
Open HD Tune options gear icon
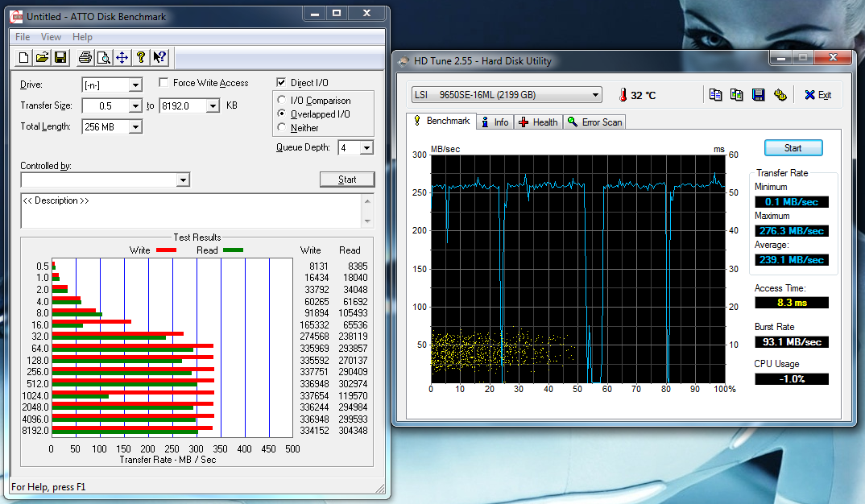[x=779, y=95]
